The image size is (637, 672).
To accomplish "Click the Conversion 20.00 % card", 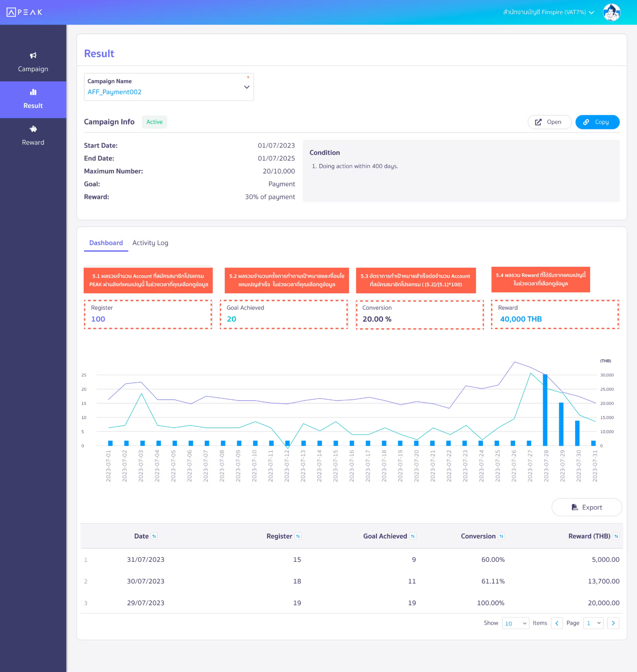I will tap(420, 314).
